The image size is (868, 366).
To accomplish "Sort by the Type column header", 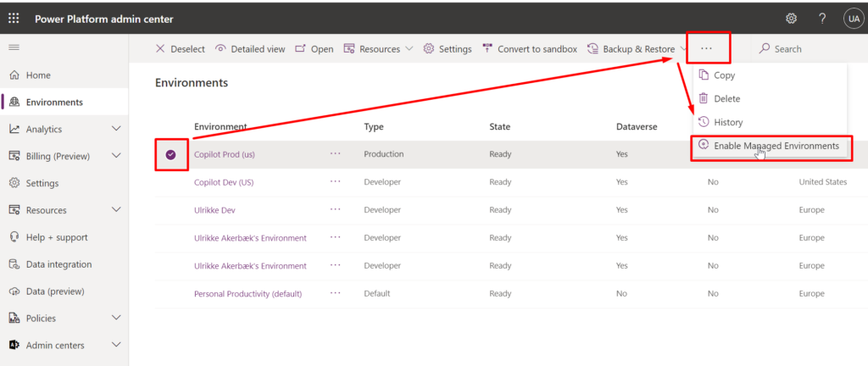I will [x=374, y=126].
